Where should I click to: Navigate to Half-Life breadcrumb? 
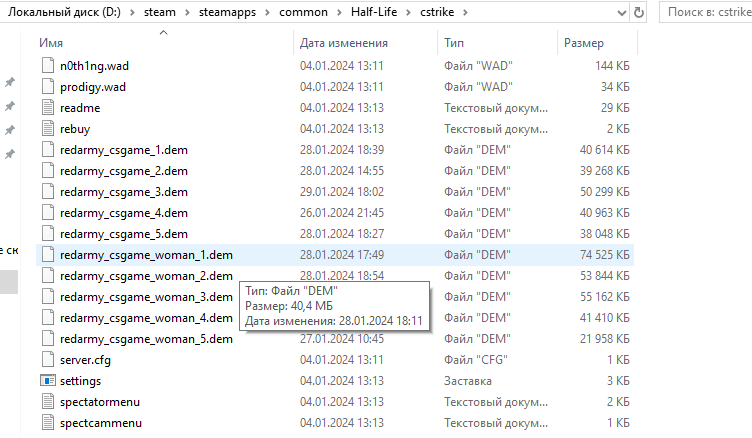(x=374, y=12)
